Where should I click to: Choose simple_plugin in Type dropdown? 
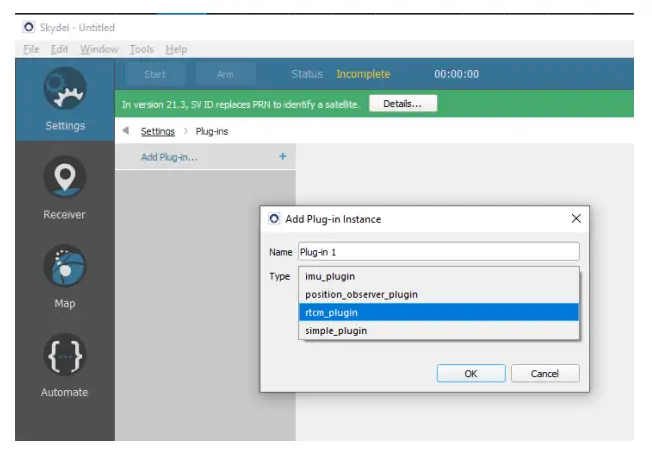tap(439, 331)
